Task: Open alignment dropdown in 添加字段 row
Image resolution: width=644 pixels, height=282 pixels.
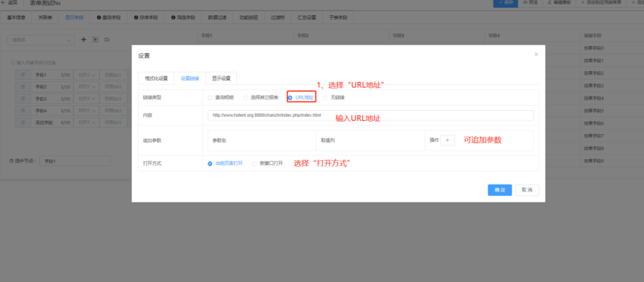Action: pos(86,122)
